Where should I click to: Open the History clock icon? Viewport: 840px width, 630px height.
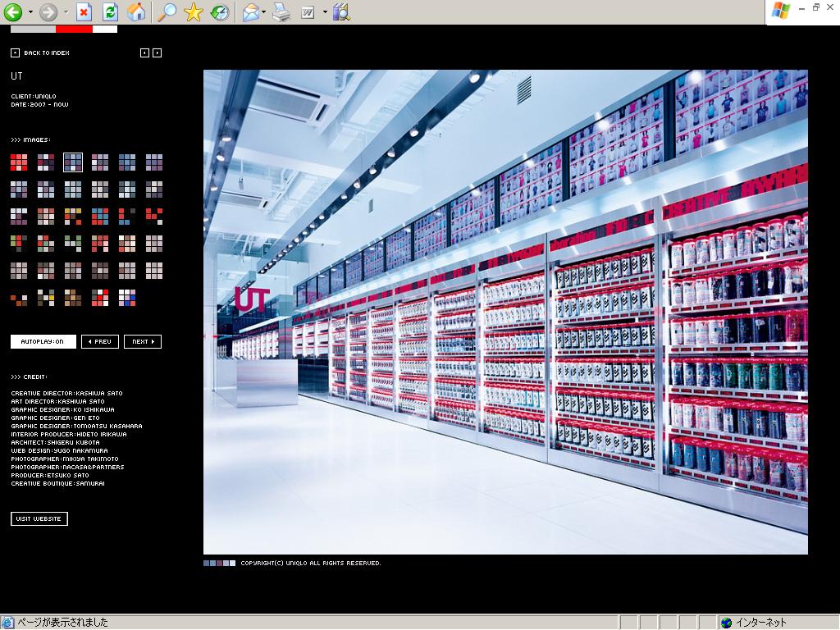click(x=219, y=11)
